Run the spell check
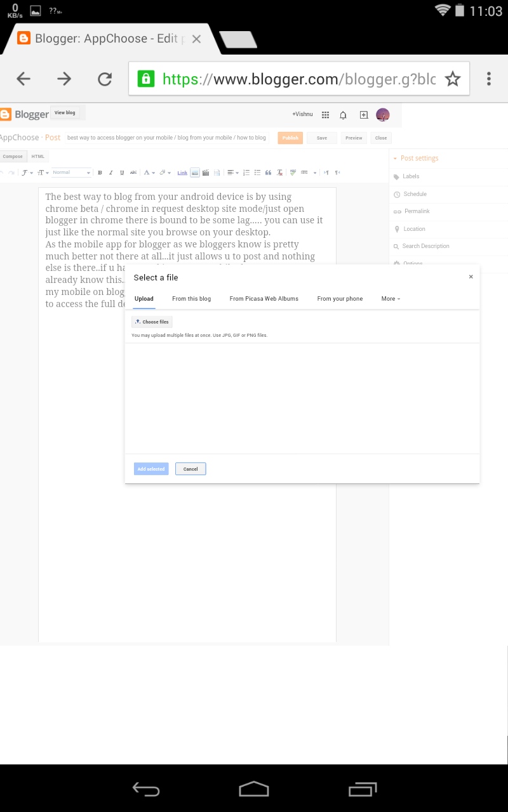This screenshot has height=812, width=508. click(x=293, y=173)
